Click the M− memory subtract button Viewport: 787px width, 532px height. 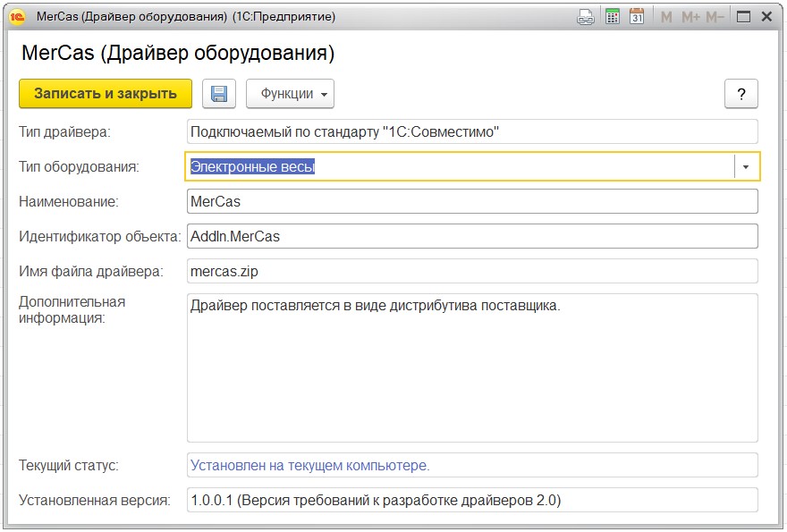(715, 16)
